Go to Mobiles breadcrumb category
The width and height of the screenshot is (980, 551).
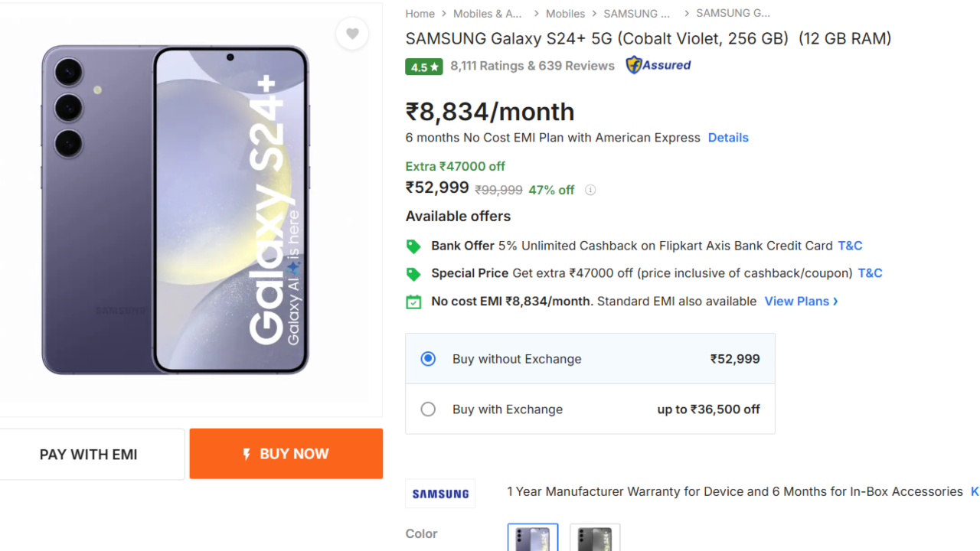tap(565, 14)
